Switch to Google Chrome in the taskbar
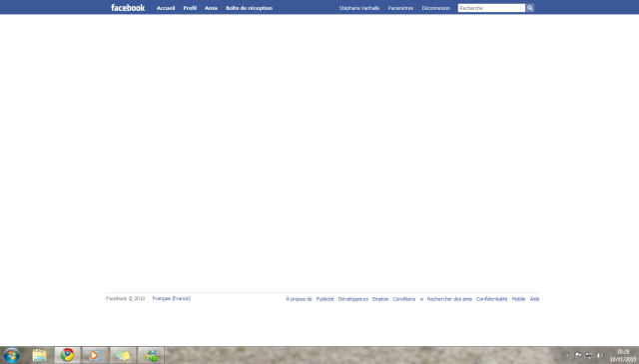The image size is (639, 364). 68,355
